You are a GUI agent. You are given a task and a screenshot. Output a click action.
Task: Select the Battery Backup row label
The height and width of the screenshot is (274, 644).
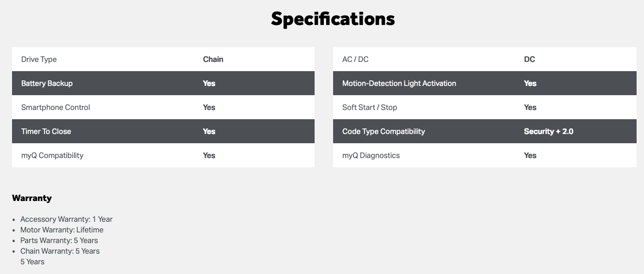[47, 83]
